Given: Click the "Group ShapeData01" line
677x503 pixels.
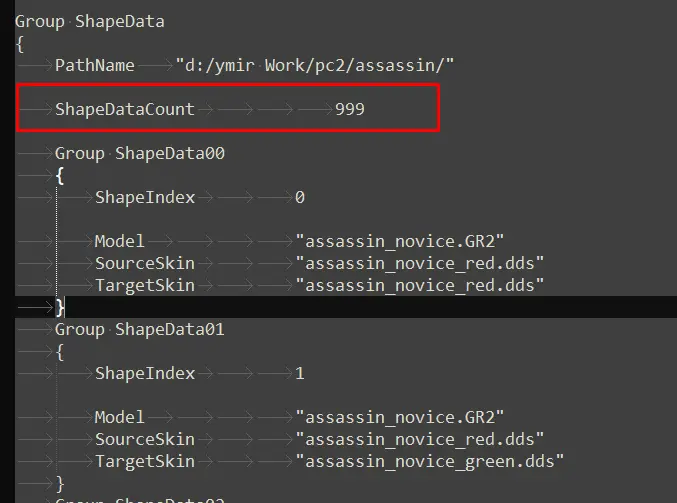Looking at the screenshot, I should coord(139,329).
